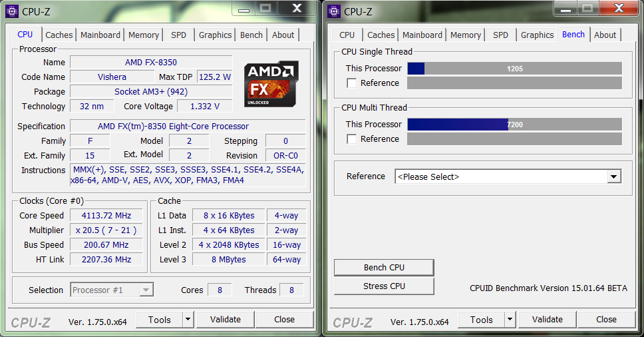Click the empty single thread Reference bar

pyautogui.click(x=515, y=83)
